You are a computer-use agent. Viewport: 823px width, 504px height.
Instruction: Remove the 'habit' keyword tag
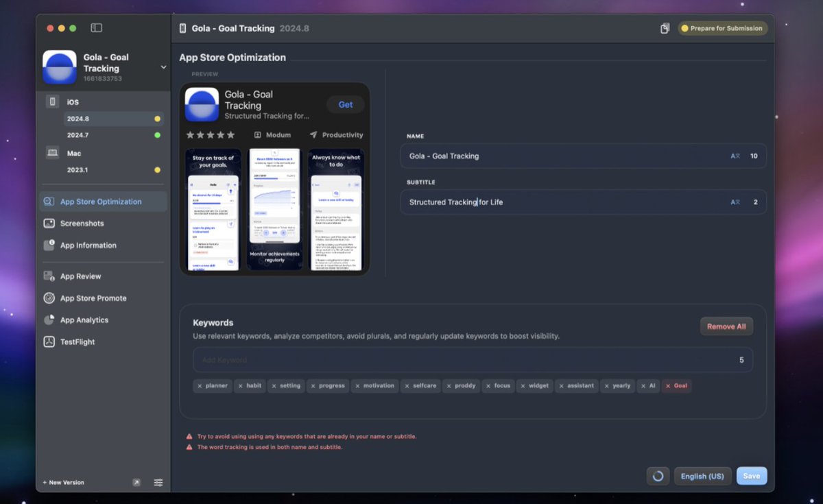pyautogui.click(x=241, y=386)
